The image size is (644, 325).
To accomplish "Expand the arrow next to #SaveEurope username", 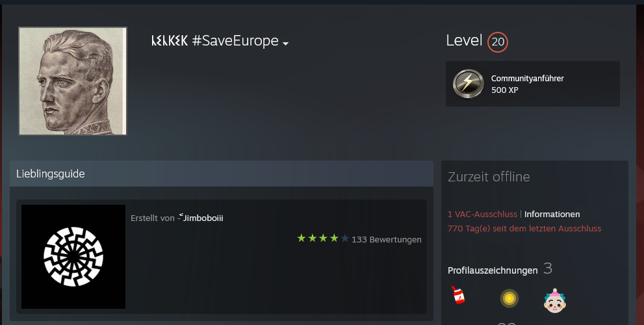I will click(x=285, y=43).
